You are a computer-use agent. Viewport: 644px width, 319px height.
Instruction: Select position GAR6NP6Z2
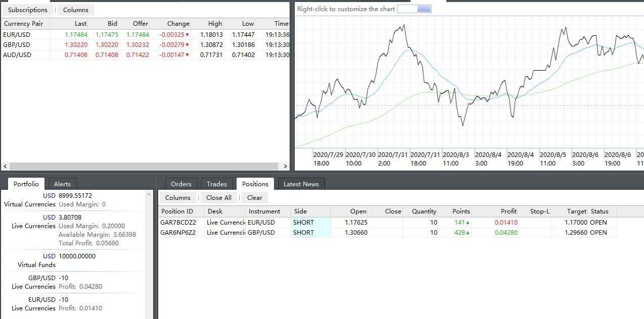(178, 233)
